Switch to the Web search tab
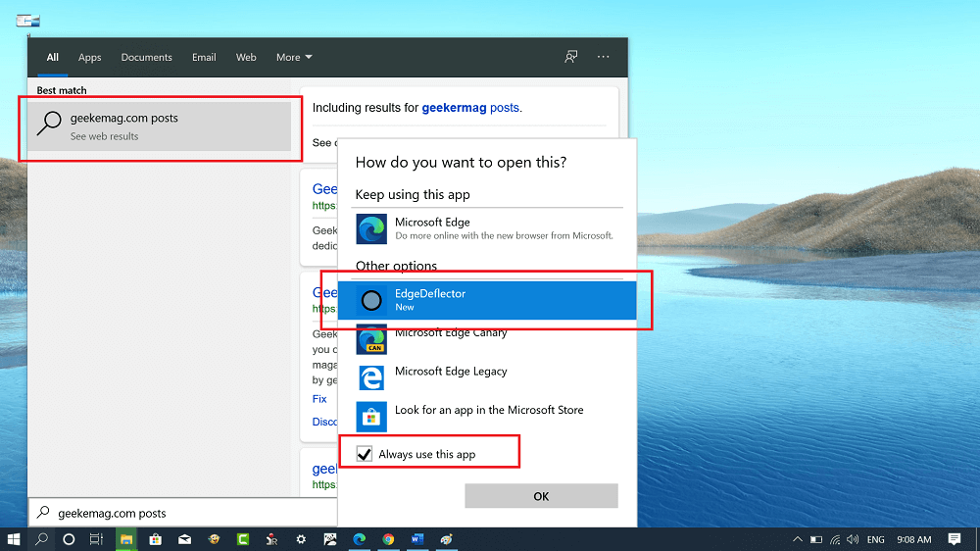Image resolution: width=980 pixels, height=551 pixels. click(x=246, y=57)
